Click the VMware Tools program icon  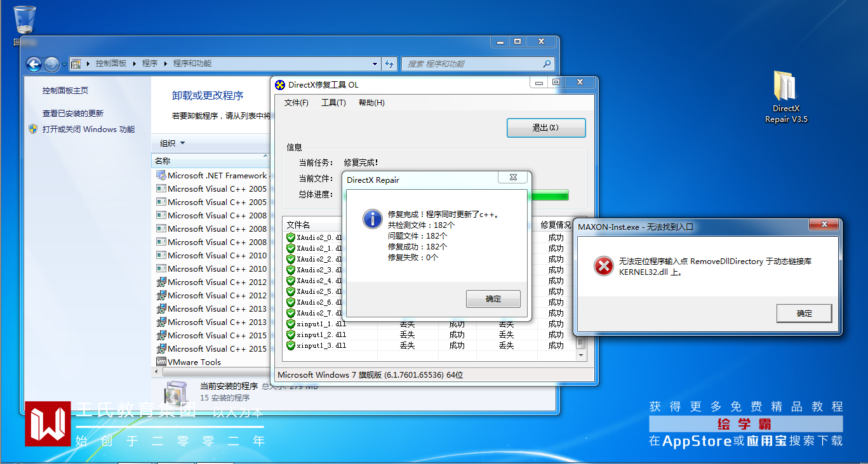pos(161,362)
